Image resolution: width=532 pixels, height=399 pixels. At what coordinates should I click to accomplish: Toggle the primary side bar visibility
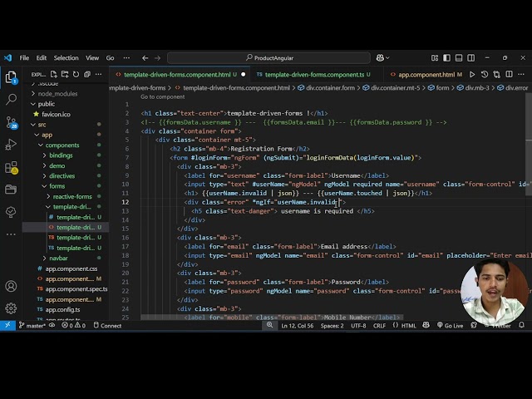tap(447, 58)
